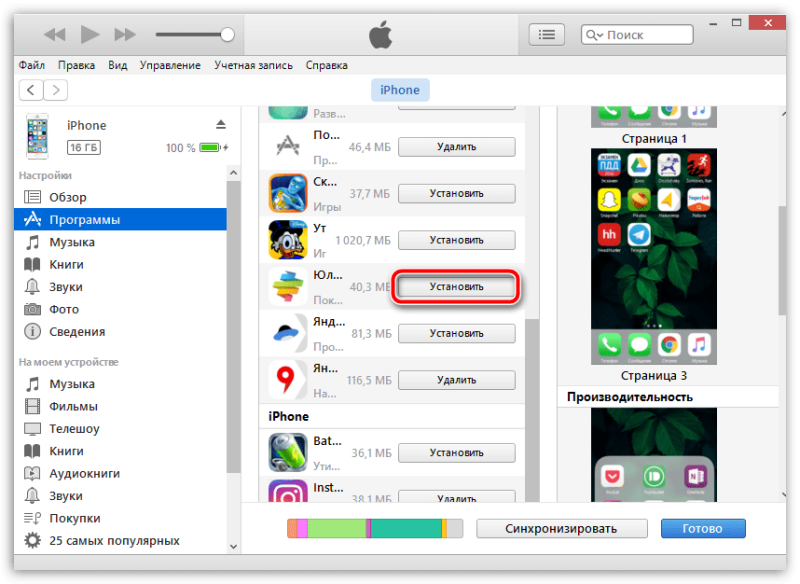Click the Scrooge duck game icon
Image resolution: width=800 pixels, height=584 pixels.
288,240
